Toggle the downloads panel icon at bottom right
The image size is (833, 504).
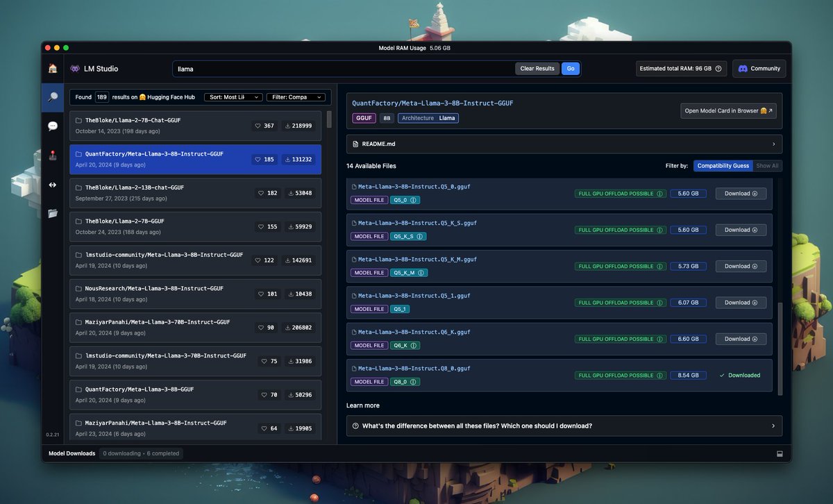point(780,453)
